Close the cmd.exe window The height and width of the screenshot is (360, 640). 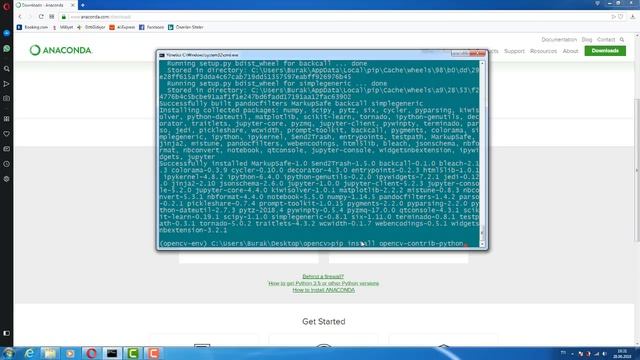(478, 53)
